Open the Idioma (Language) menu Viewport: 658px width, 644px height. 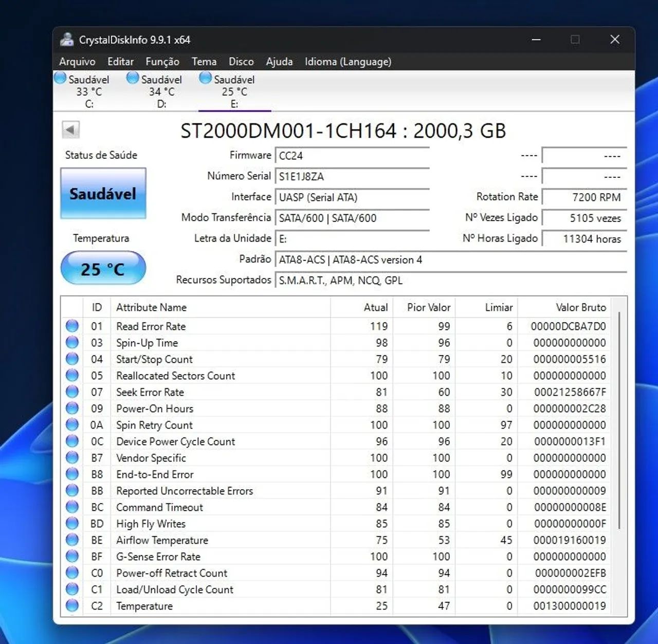click(x=348, y=62)
